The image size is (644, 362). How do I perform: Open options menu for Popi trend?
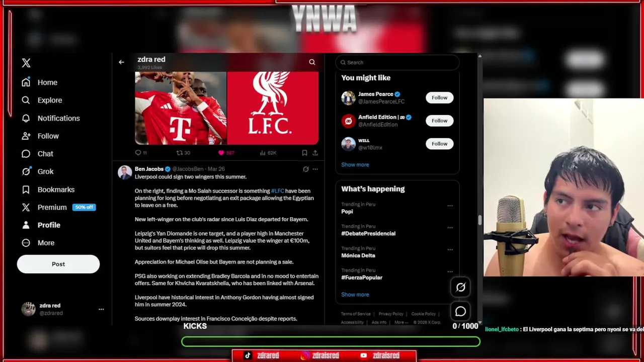[450, 206]
